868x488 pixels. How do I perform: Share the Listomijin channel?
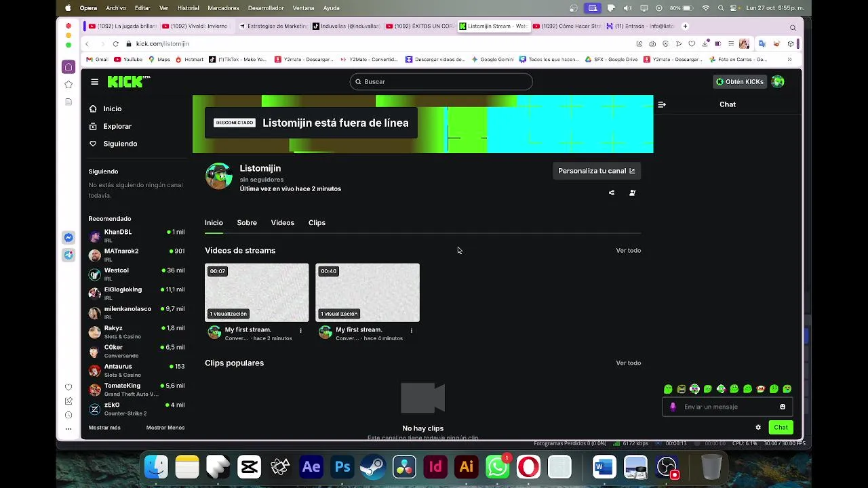tap(612, 192)
